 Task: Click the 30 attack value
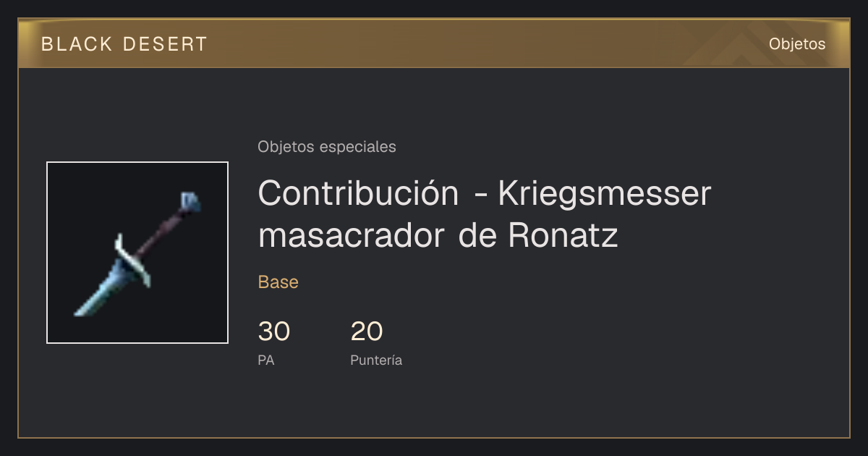[274, 332]
